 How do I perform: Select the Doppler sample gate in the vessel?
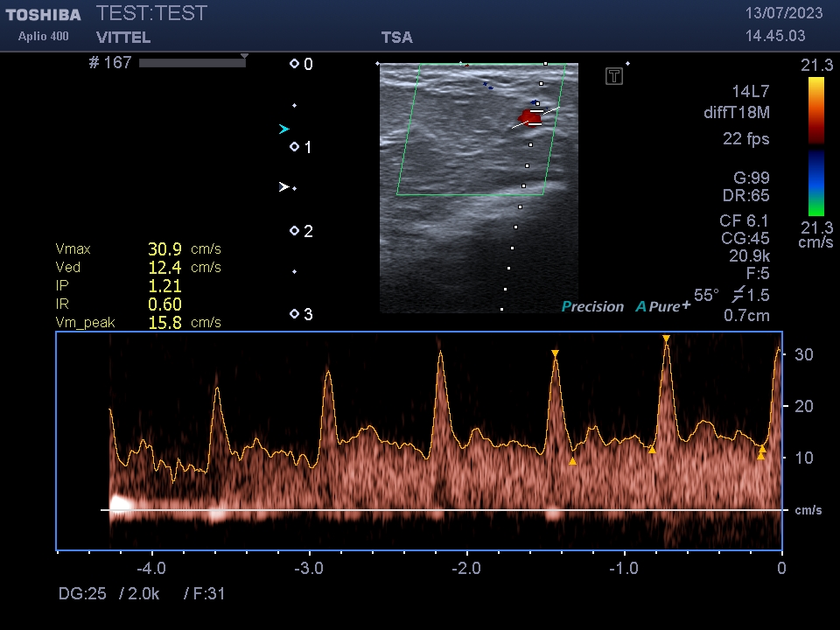535,116
